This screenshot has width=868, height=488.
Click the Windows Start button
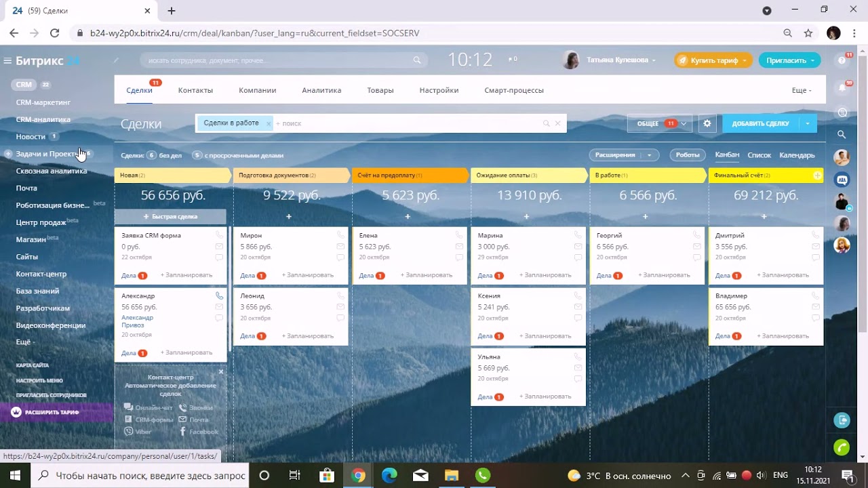coord(15,475)
